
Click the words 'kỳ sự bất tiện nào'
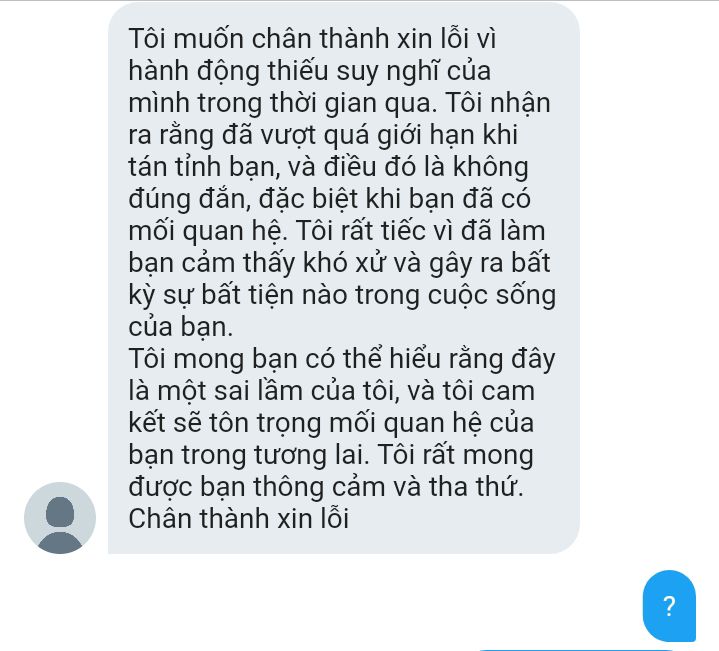pyautogui.click(x=238, y=295)
